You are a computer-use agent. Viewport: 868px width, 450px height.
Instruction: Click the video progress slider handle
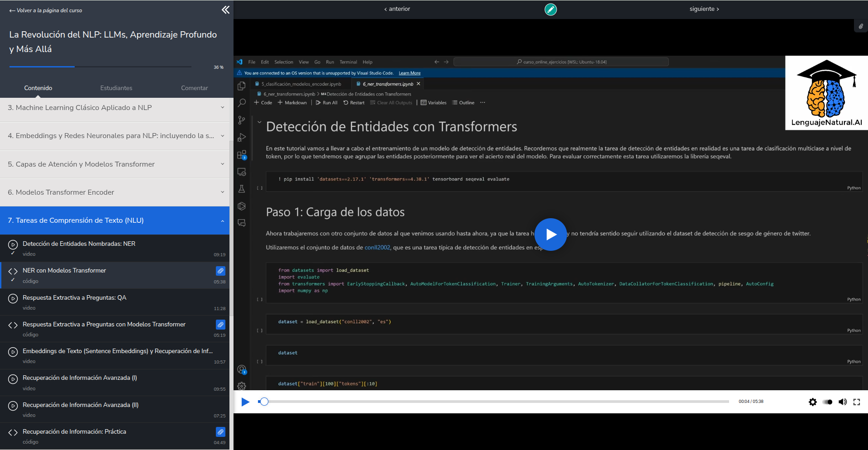point(264,402)
